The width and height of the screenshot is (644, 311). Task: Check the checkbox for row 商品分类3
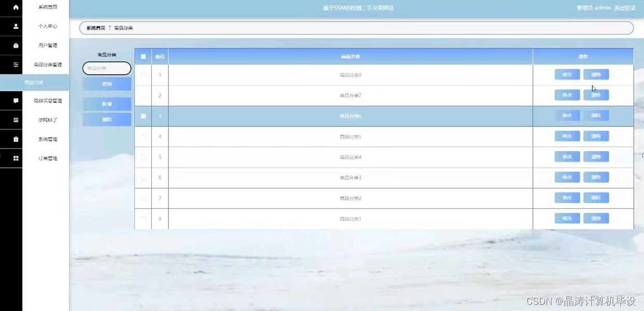143,178
